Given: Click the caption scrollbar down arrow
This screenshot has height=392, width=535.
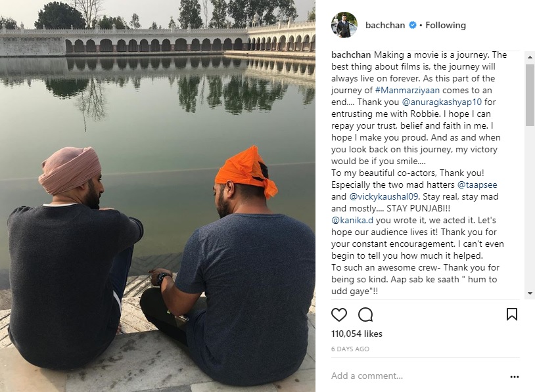Looking at the screenshot, I should pyautogui.click(x=530, y=293).
